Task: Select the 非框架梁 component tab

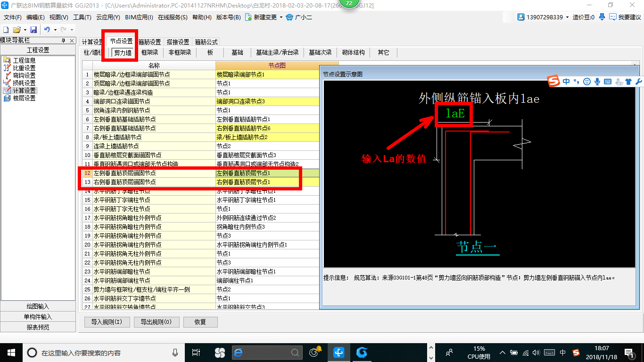Action: tap(180, 52)
